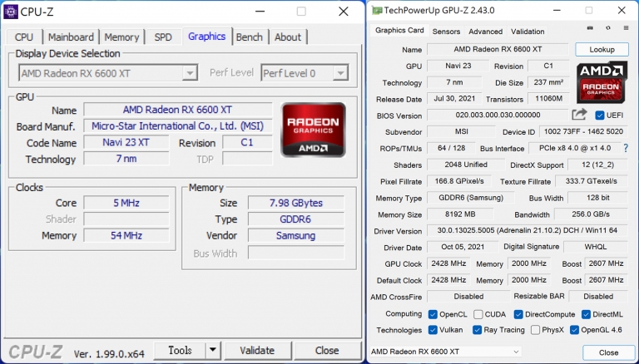
Task: Click the Device ID field 1002 73FF - 1462 5020
Action: [x=583, y=131]
